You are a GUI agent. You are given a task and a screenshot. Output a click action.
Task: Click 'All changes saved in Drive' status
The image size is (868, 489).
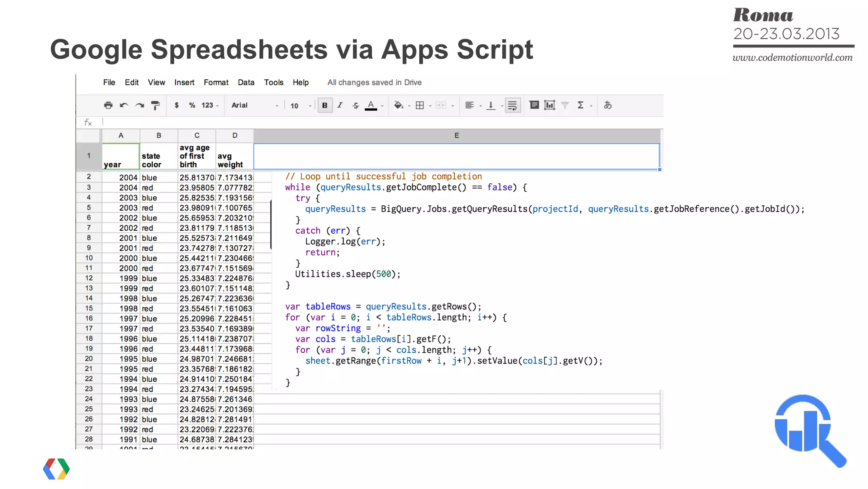tap(374, 82)
